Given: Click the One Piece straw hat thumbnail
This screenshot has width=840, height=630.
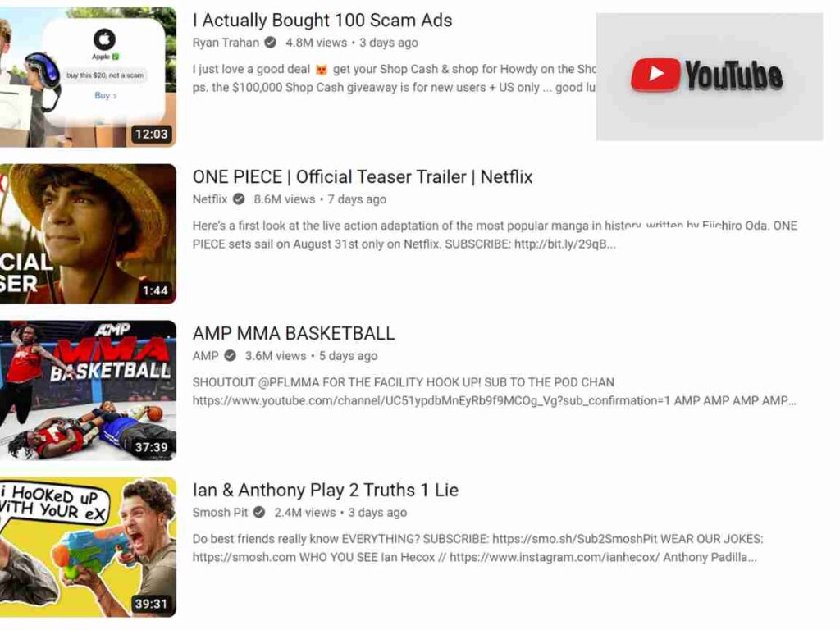Looking at the screenshot, I should pos(88,234).
